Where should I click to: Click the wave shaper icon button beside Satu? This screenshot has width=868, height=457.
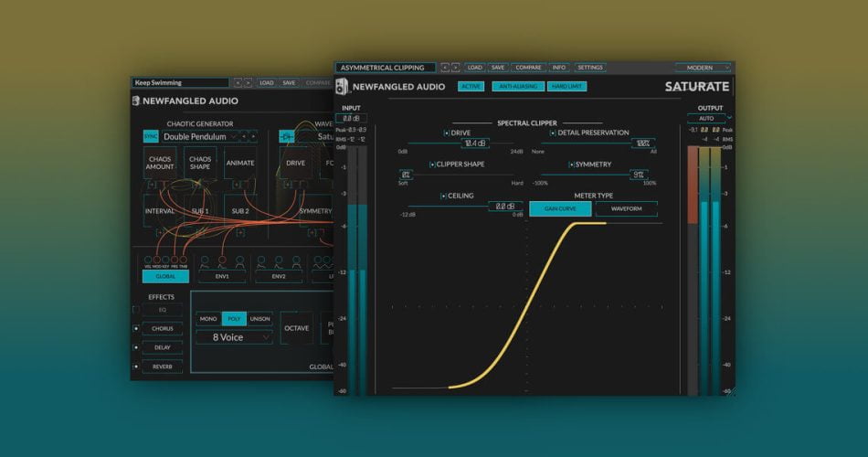click(287, 136)
